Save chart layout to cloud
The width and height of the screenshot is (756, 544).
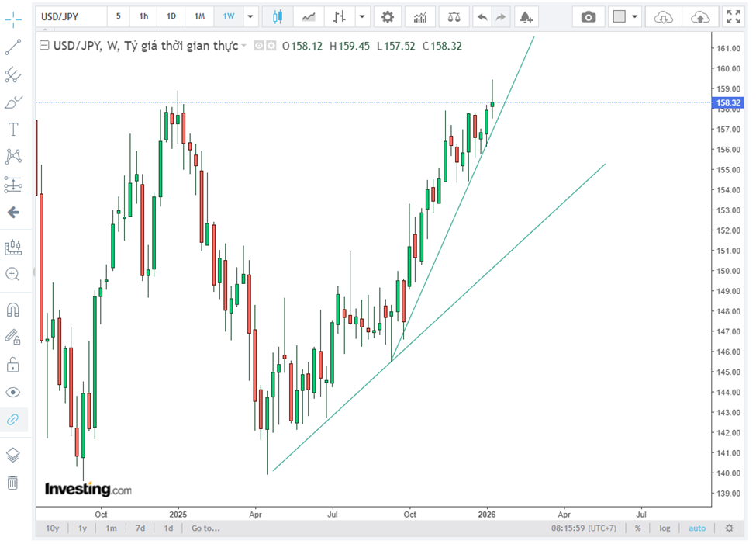[700, 17]
